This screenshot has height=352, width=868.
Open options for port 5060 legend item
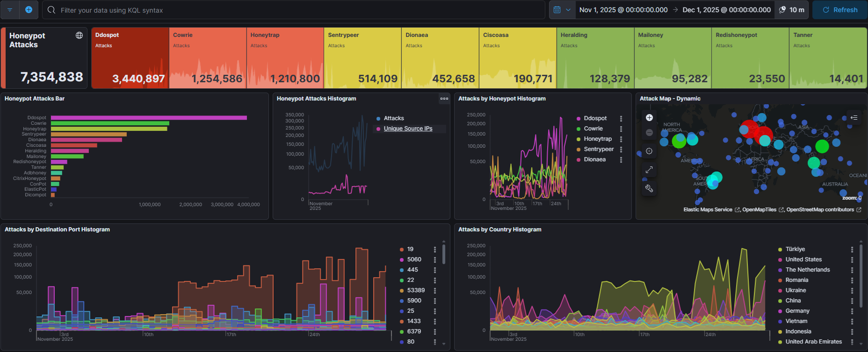point(435,260)
